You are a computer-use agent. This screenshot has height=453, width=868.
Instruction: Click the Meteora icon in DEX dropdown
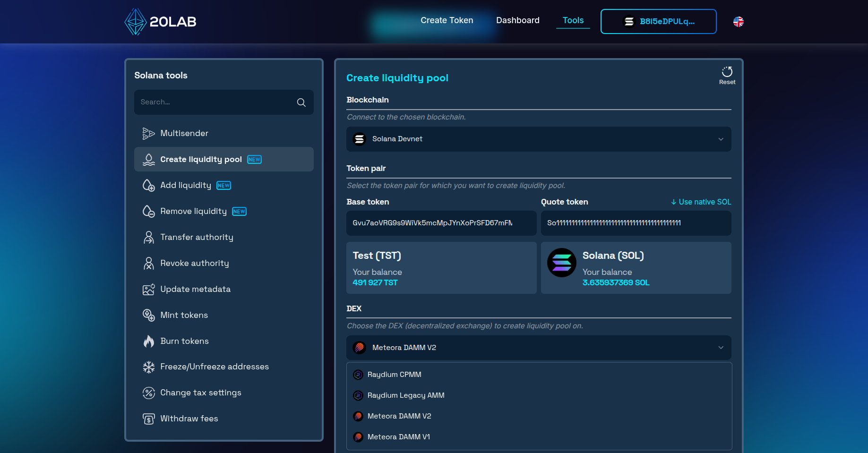click(360, 348)
